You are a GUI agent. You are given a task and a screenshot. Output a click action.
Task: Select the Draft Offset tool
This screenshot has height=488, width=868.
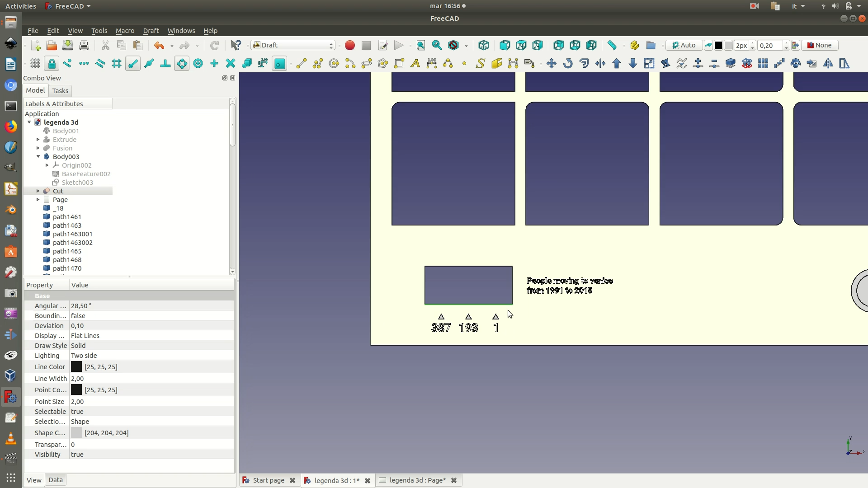coord(584,63)
